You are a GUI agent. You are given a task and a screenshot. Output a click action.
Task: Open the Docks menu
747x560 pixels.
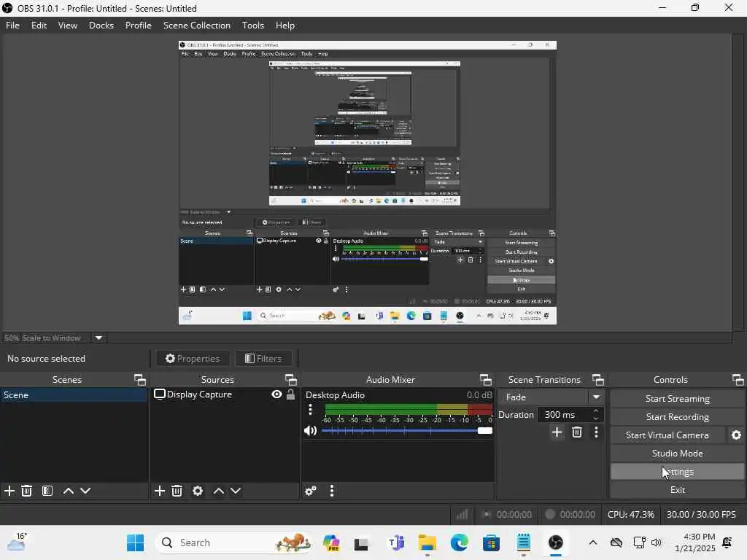[x=101, y=26]
